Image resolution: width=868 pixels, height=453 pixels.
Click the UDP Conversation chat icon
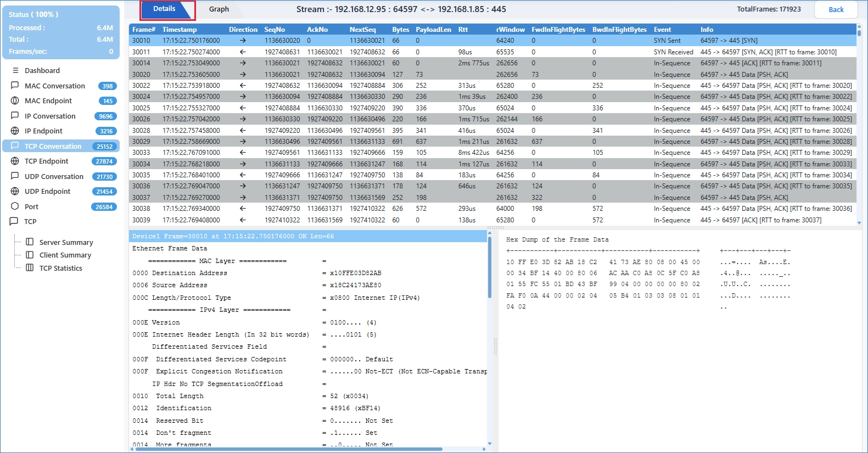point(15,176)
